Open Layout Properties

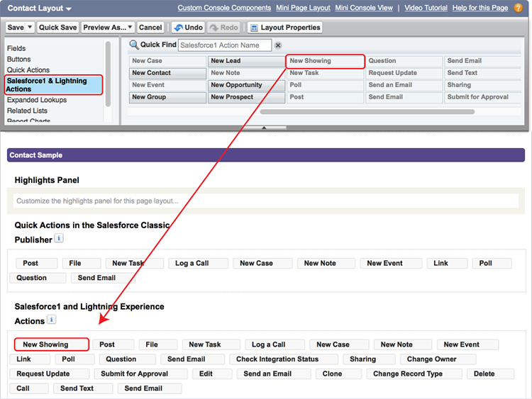[285, 28]
